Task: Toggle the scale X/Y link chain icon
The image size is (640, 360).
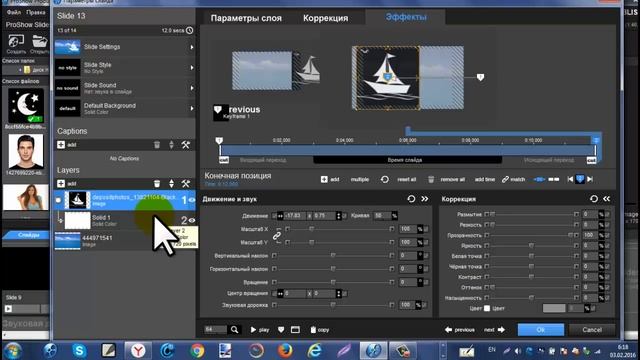Action: pyautogui.click(x=277, y=236)
